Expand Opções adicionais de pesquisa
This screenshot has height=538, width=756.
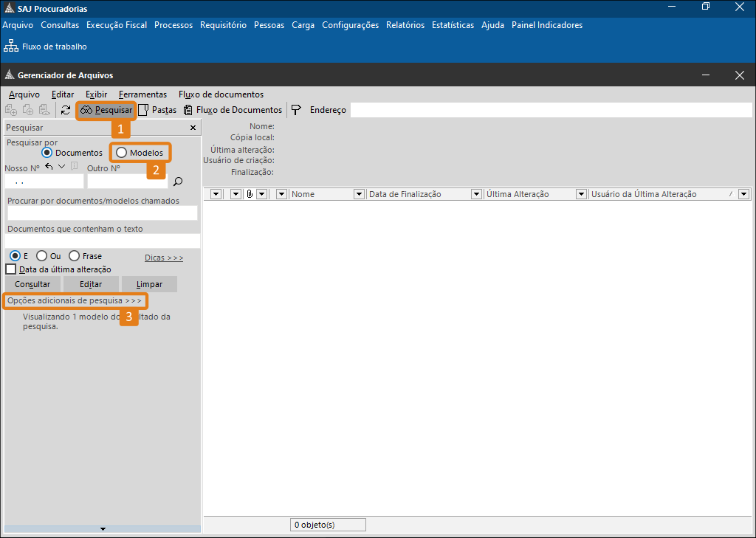click(x=74, y=301)
